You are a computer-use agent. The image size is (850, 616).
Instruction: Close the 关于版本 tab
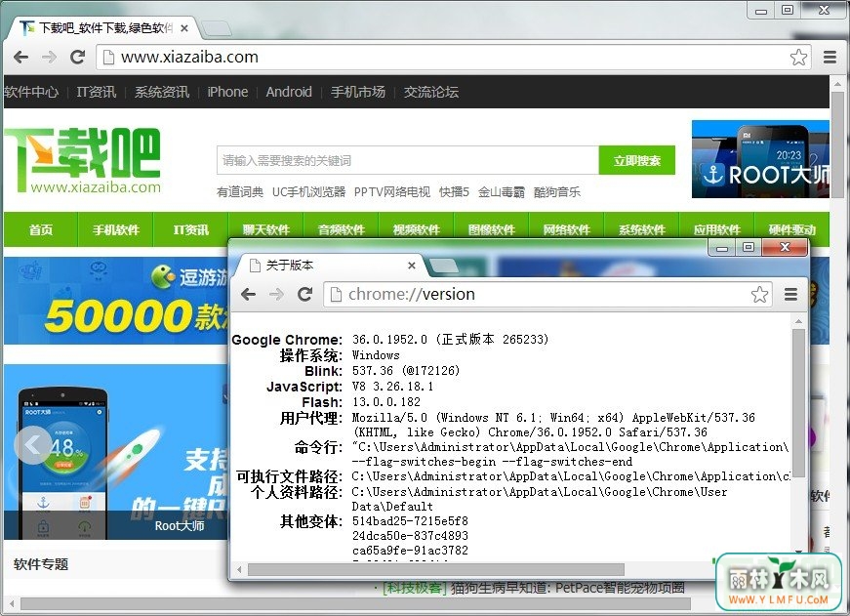[412, 266]
